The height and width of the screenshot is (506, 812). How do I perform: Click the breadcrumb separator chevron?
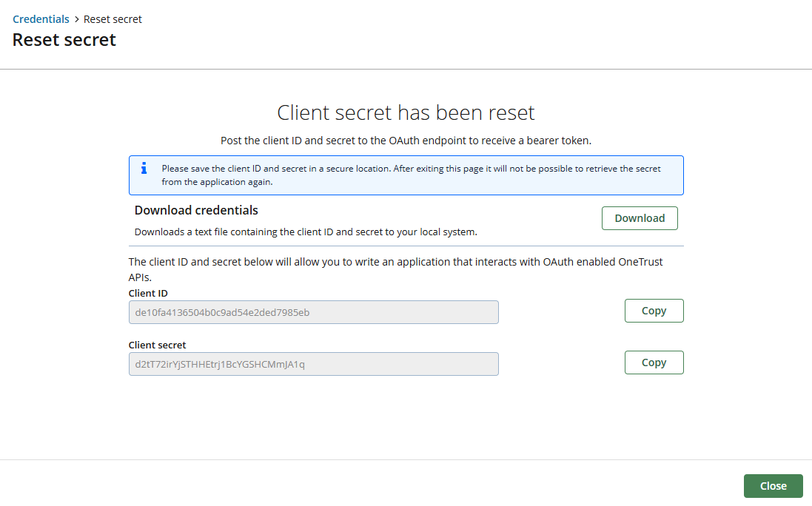76,18
